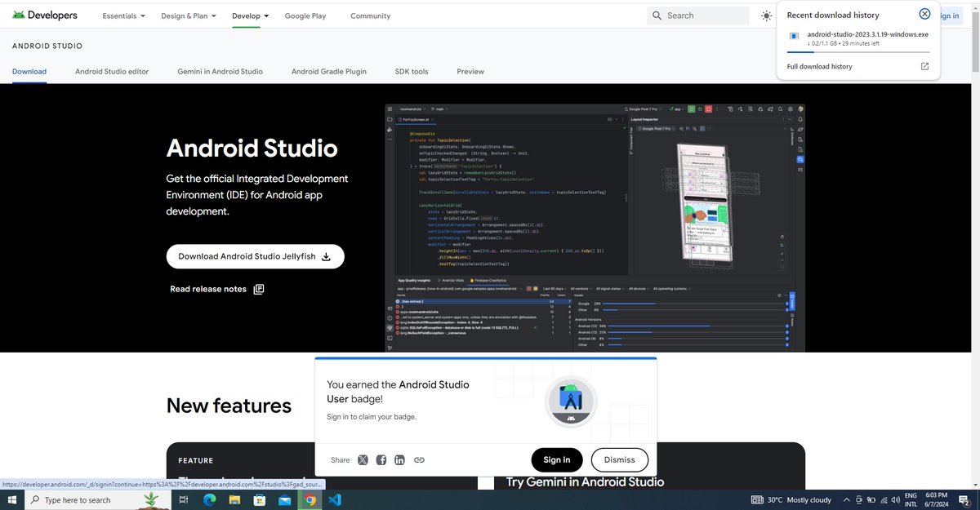Click the header search input field

click(x=698, y=16)
